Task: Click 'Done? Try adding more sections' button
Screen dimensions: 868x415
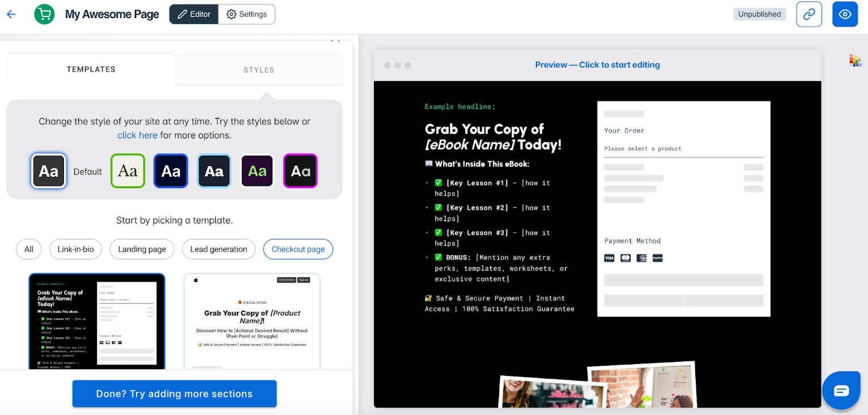Action: tap(175, 393)
